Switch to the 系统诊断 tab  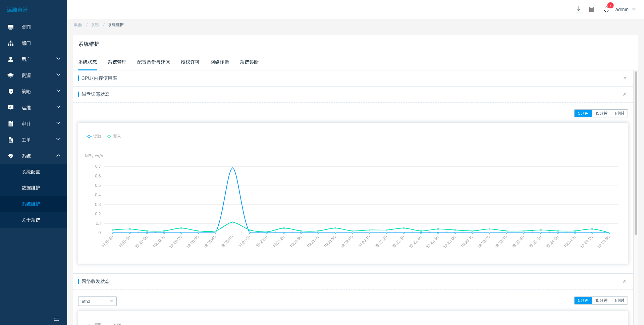[249, 62]
